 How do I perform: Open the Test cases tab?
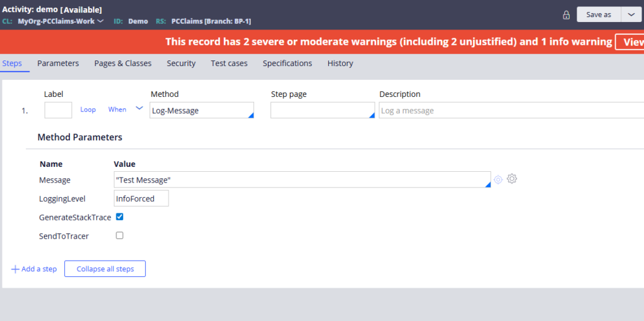coord(229,64)
